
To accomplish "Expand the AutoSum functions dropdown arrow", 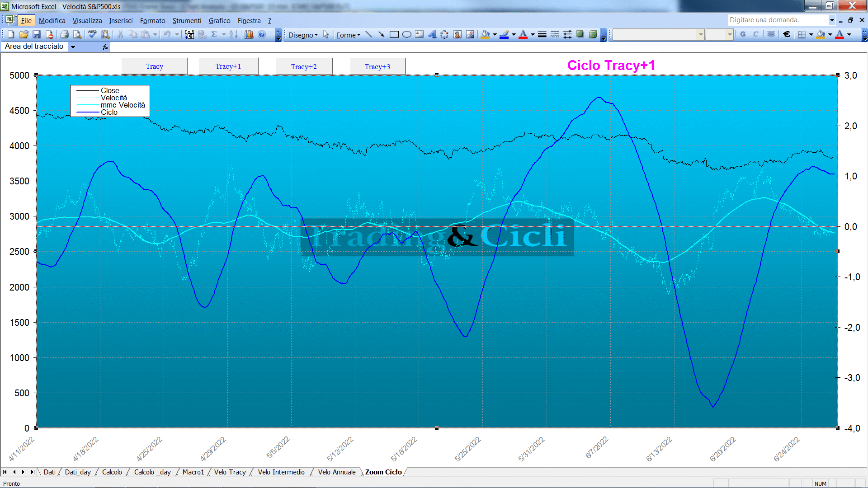I will (x=224, y=34).
